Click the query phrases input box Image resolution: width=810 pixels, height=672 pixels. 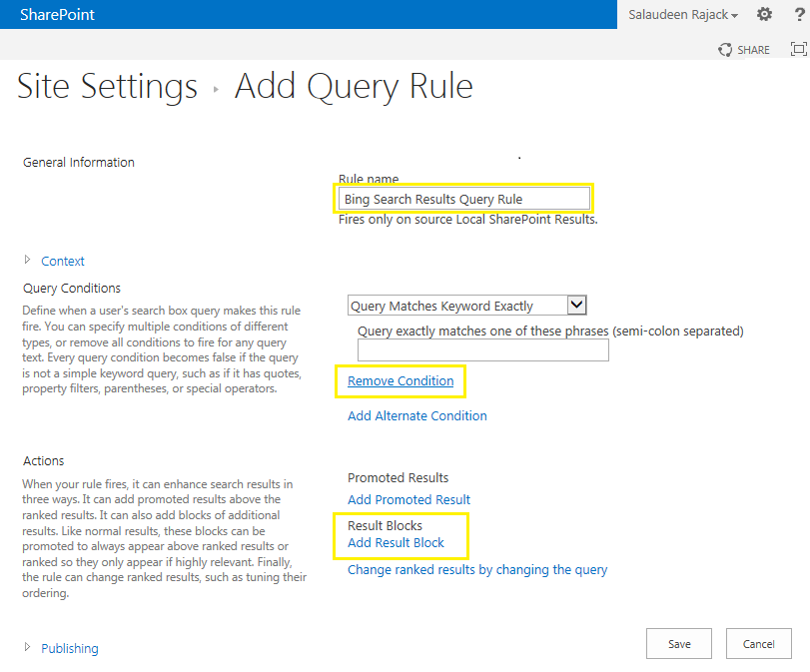(x=482, y=349)
